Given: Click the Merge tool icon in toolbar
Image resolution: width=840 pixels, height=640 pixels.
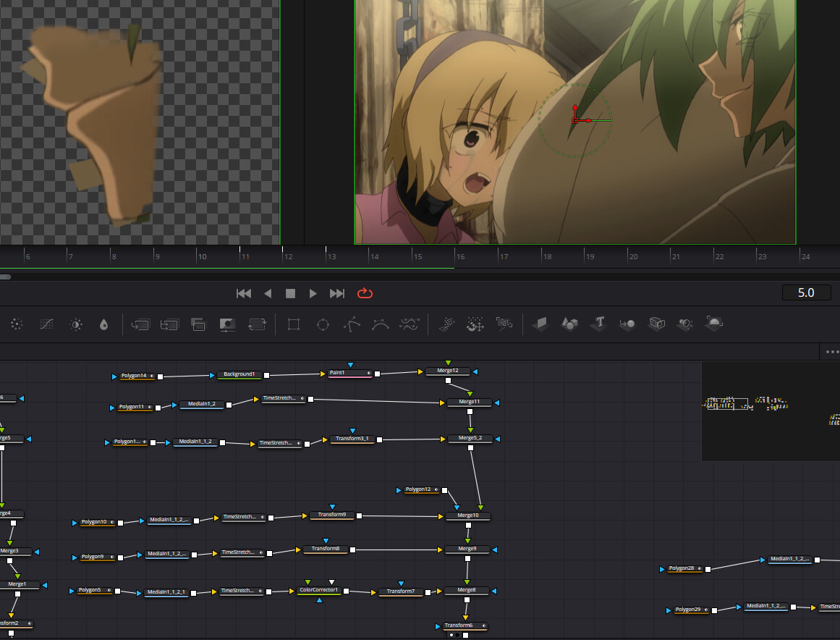Looking at the screenshot, I should 140,325.
